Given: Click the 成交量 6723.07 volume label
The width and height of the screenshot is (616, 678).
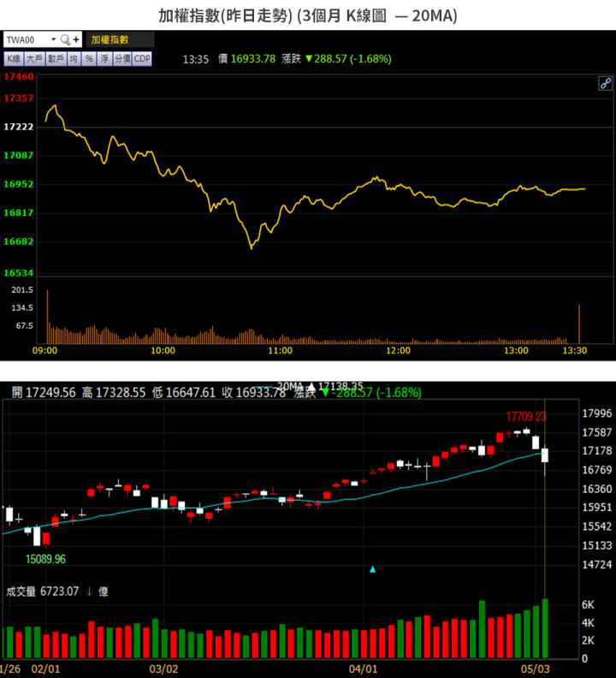Looking at the screenshot, I should (43, 591).
